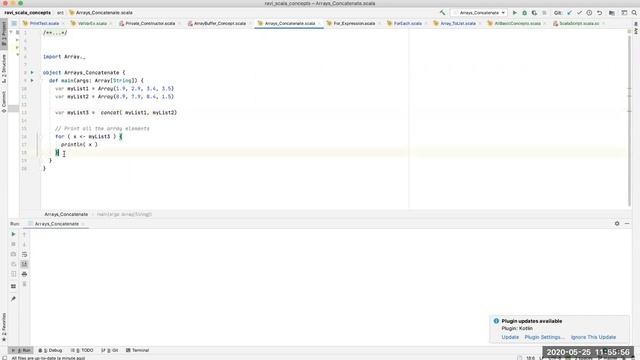The image size is (640, 360).
Task: Open the Commit tool window stripe
Action: pos(4,102)
